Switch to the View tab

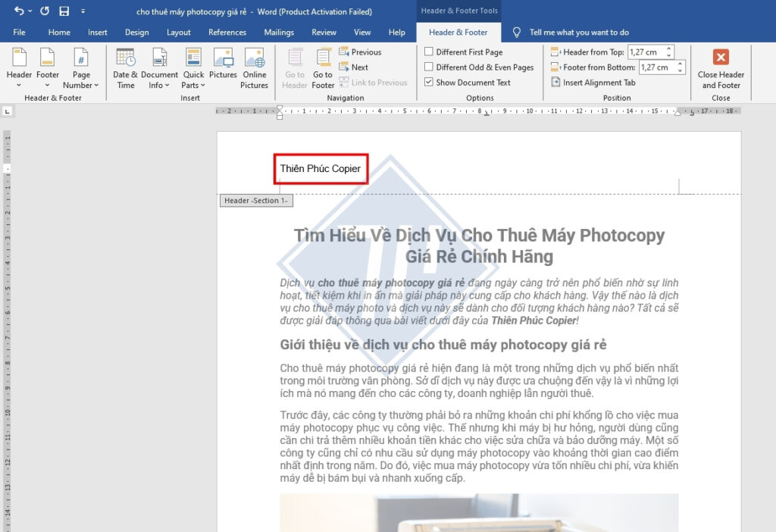click(361, 32)
